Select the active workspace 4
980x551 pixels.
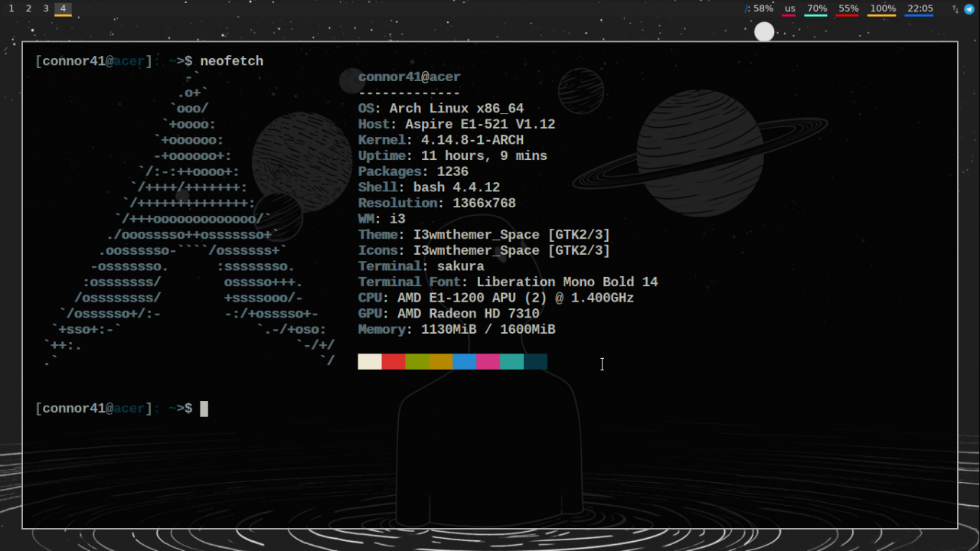[x=63, y=8]
